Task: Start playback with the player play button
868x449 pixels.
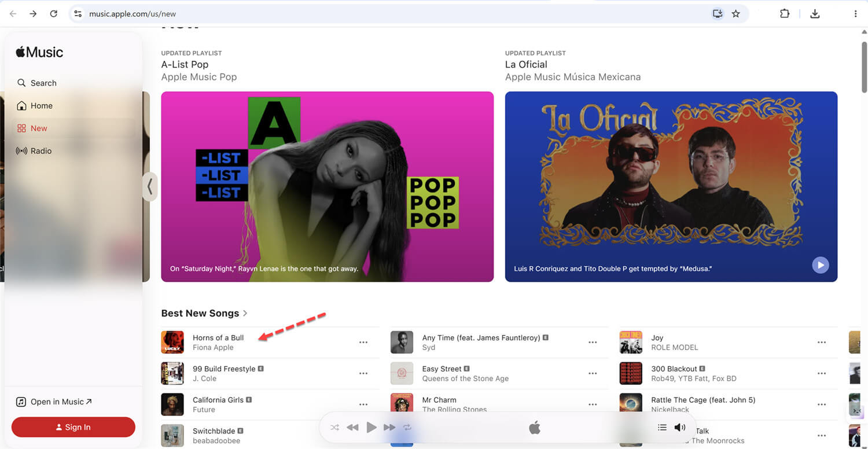Action: tap(372, 428)
